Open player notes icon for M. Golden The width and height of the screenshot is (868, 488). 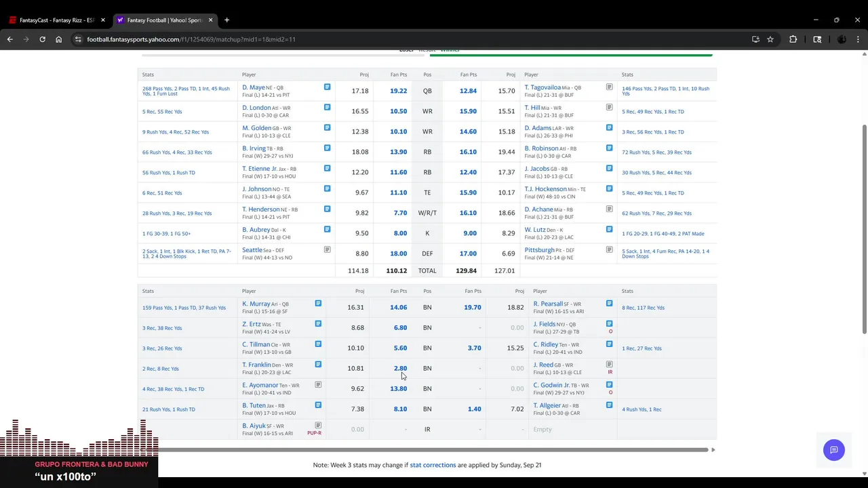tap(327, 127)
